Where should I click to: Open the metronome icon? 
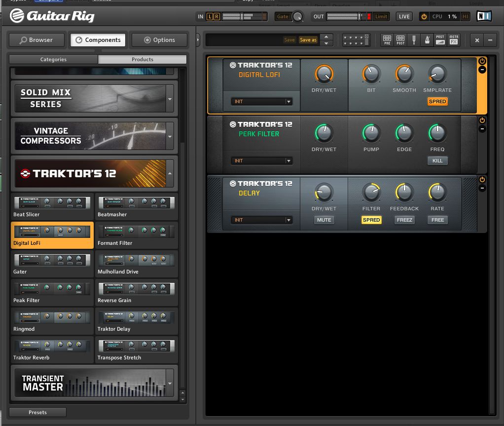point(427,40)
